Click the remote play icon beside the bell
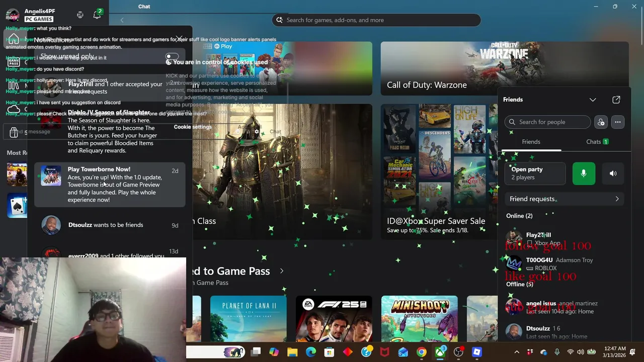 80,15
